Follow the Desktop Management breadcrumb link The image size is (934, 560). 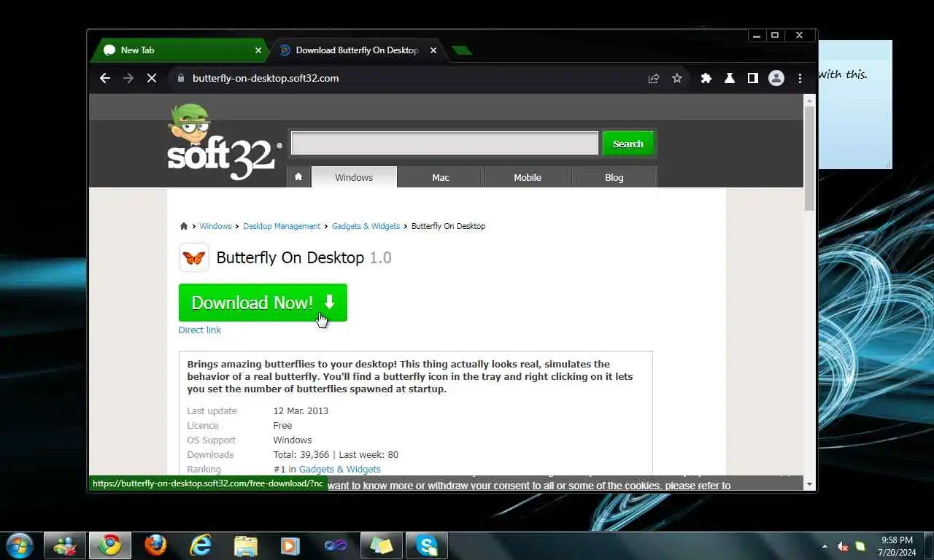pyautogui.click(x=282, y=226)
